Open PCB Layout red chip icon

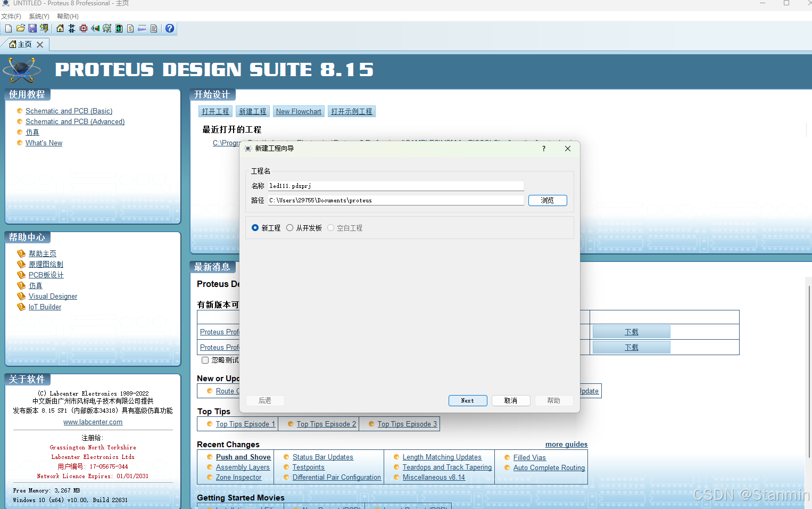pyautogui.click(x=84, y=28)
